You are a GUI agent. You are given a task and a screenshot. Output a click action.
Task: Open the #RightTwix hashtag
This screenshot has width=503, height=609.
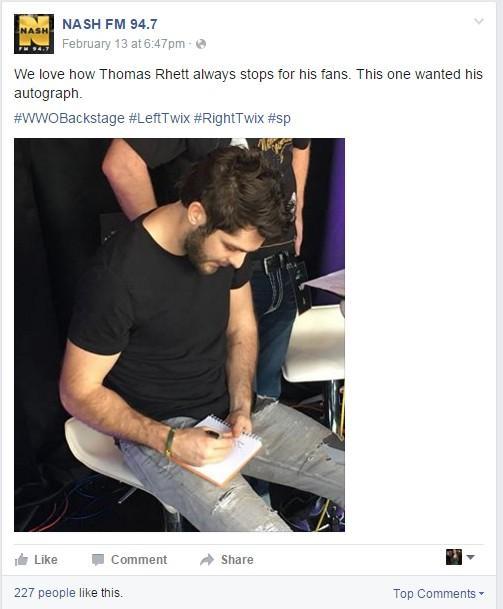point(229,118)
